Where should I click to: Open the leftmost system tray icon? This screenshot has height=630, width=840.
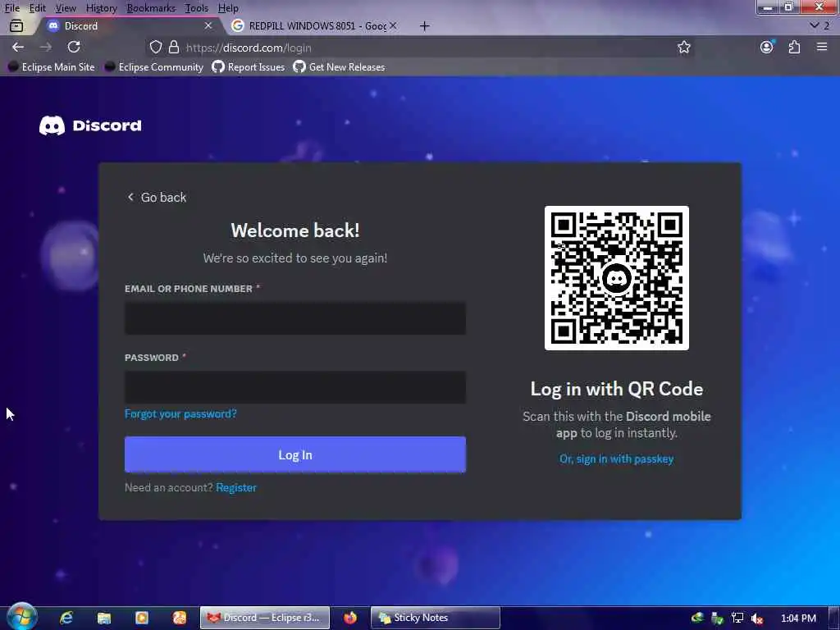pyautogui.click(x=697, y=619)
